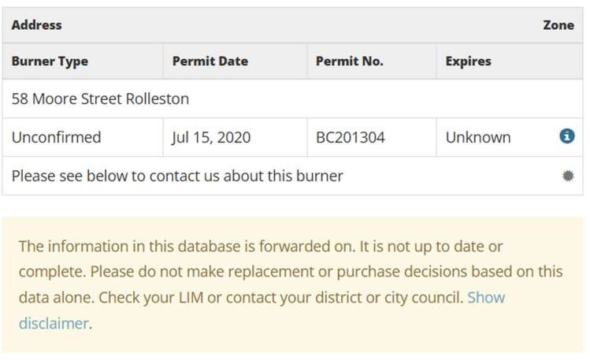590x364 pixels.
Task: Click the Jul 15, 2020 permit date
Action: coord(210,137)
